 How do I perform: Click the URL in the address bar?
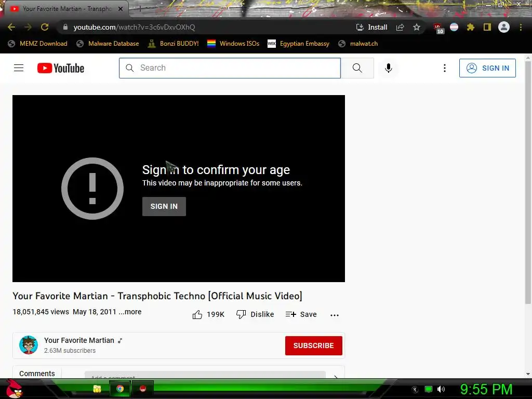135,27
